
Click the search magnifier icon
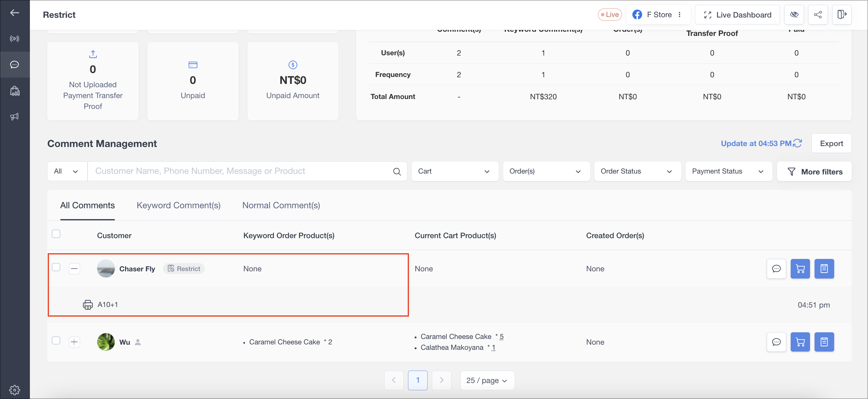397,171
